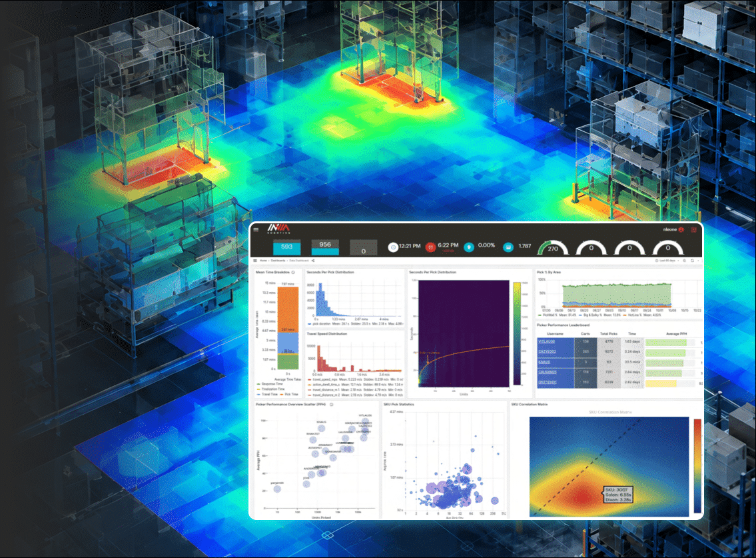Click the red icon at the header's far right
756x558 pixels.
click(x=693, y=230)
